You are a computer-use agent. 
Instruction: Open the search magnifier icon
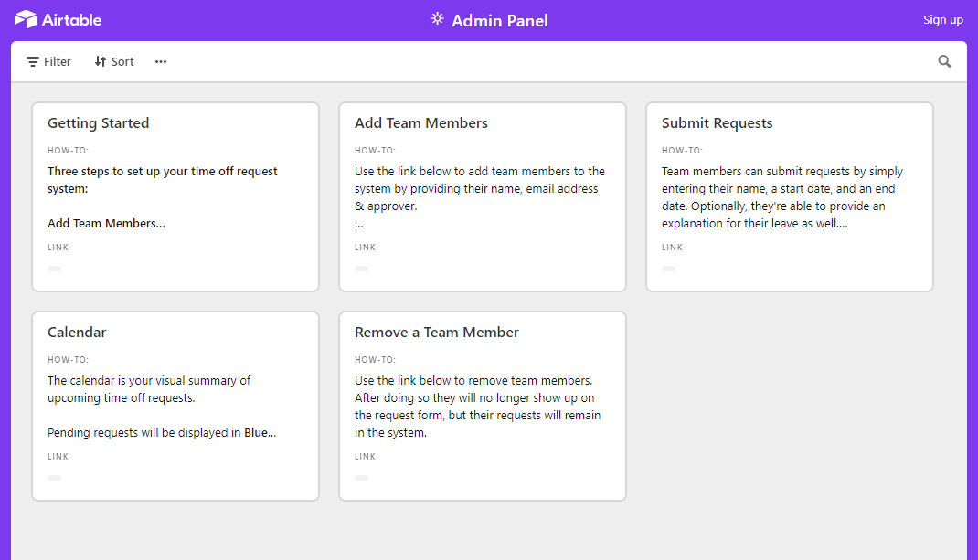pos(944,61)
